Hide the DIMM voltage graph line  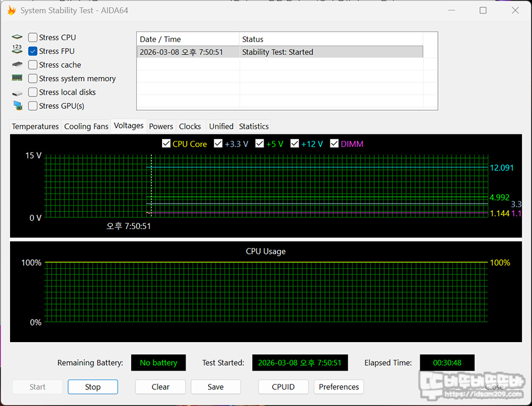pos(334,143)
